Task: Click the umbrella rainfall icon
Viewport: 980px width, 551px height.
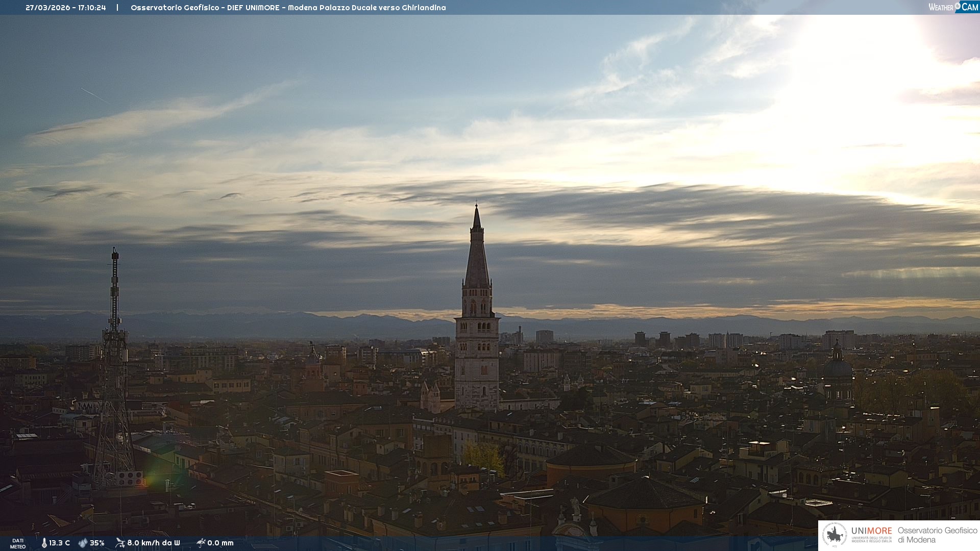Action: pos(201,543)
